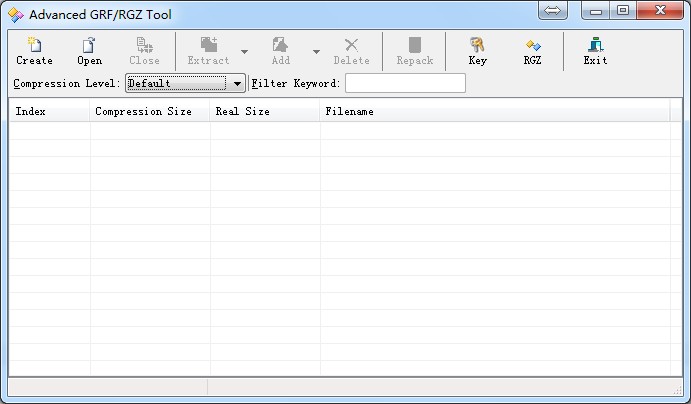
Task: Sort by the Index column header
Action: (49, 111)
